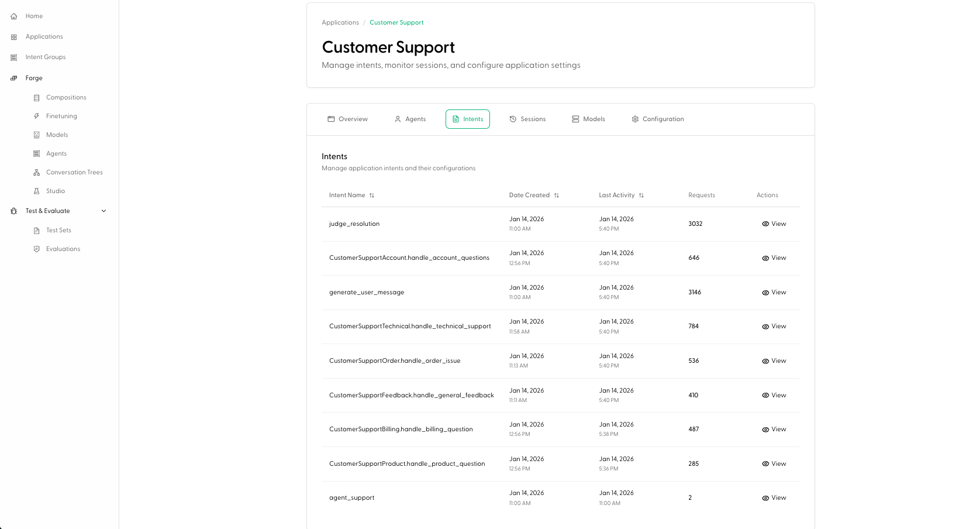Image resolution: width=980 pixels, height=529 pixels.
Task: View the handle_technical_support intent
Action: click(774, 327)
